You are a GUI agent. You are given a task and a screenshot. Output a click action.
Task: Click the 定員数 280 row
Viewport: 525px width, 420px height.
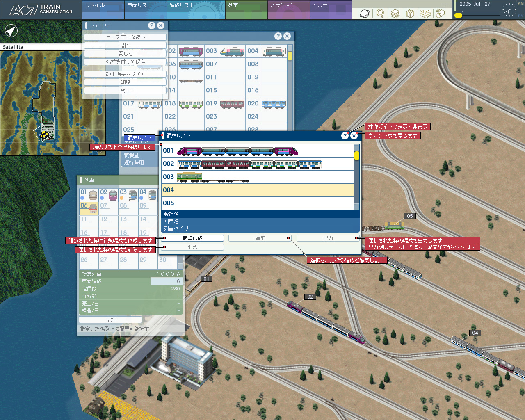coord(131,289)
